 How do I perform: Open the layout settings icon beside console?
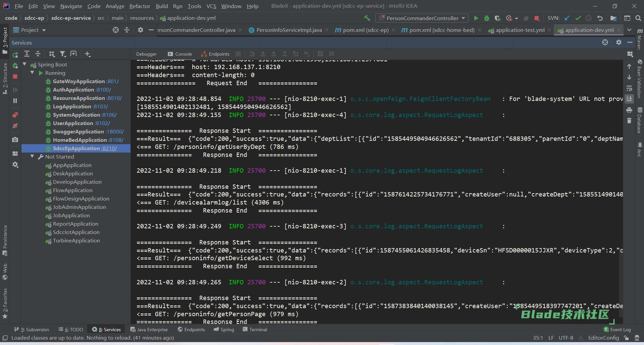pyautogui.click(x=630, y=54)
